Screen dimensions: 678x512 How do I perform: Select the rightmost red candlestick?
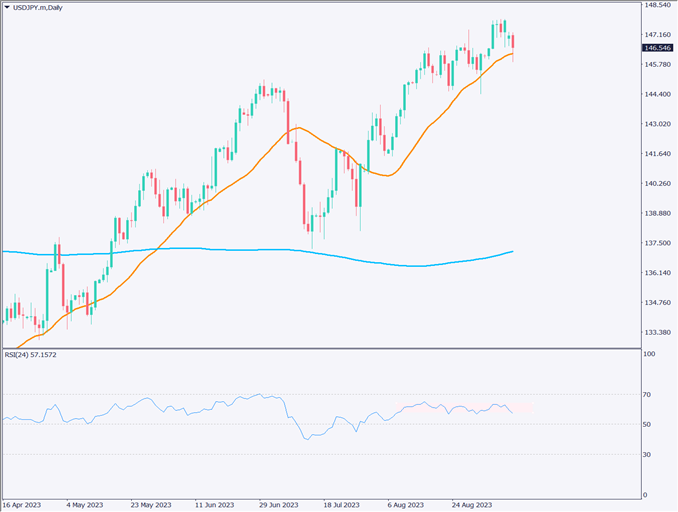point(512,41)
